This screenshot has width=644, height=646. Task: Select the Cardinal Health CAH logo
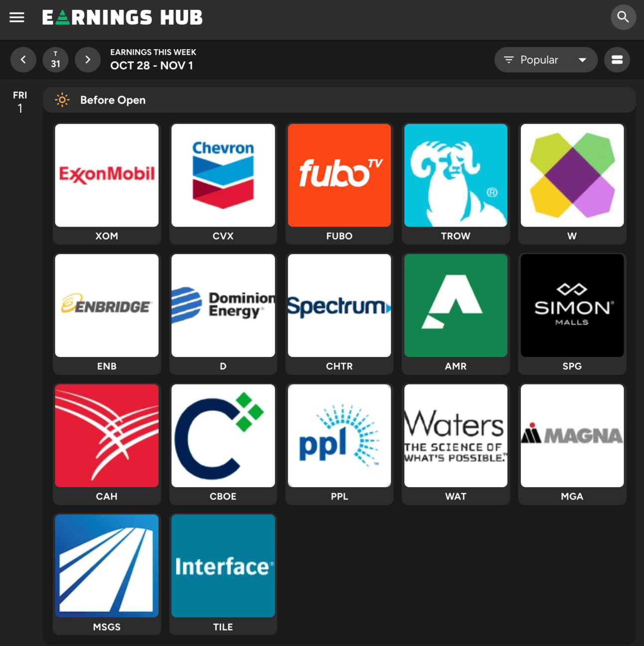[107, 436]
